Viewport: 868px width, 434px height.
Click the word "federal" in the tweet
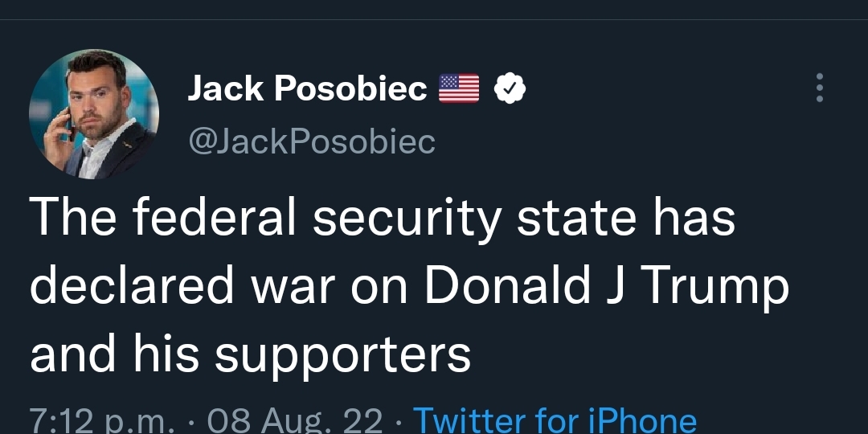tap(215, 217)
